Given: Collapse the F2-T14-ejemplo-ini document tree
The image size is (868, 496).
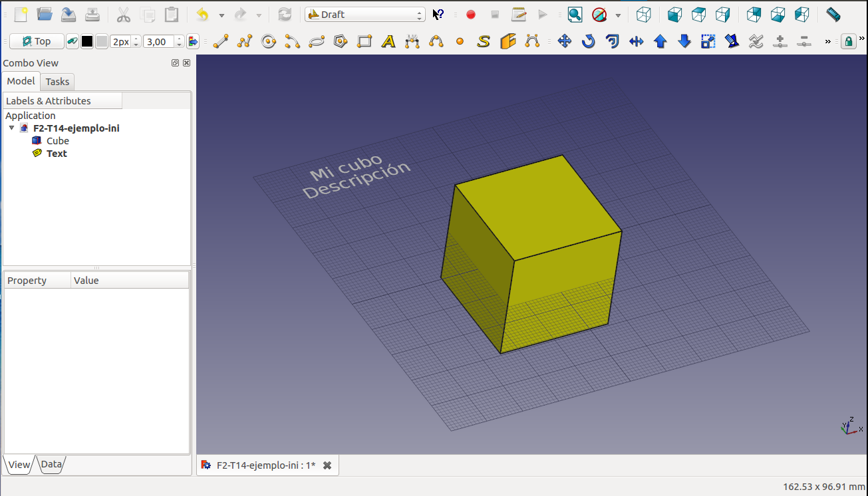Looking at the screenshot, I should click(12, 128).
